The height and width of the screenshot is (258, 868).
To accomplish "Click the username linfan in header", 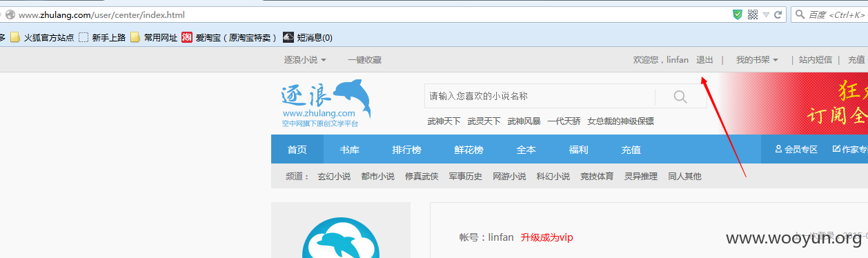I will 678,60.
